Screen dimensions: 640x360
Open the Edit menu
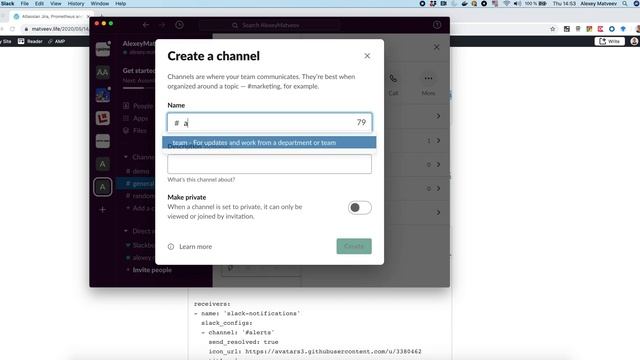pyautogui.click(x=39, y=4)
